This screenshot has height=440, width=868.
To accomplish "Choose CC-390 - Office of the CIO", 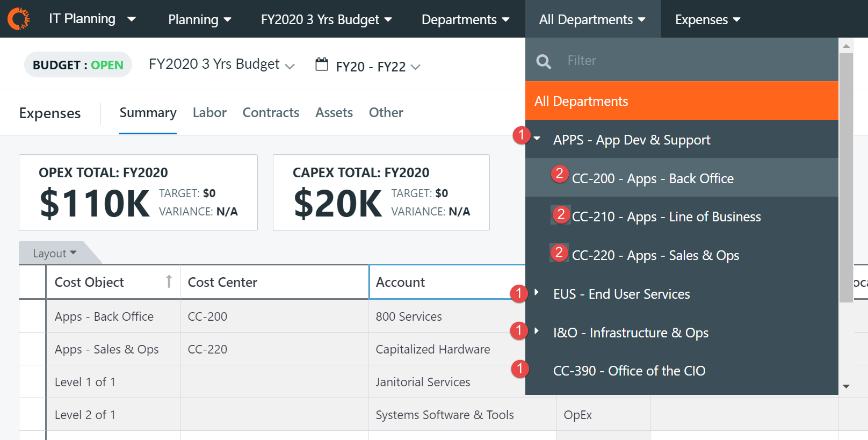I will (x=629, y=371).
